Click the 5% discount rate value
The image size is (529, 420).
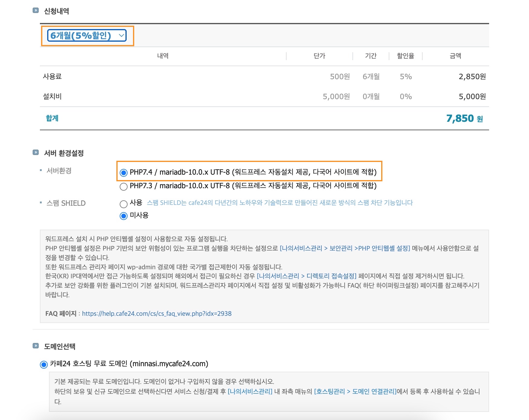click(x=406, y=76)
